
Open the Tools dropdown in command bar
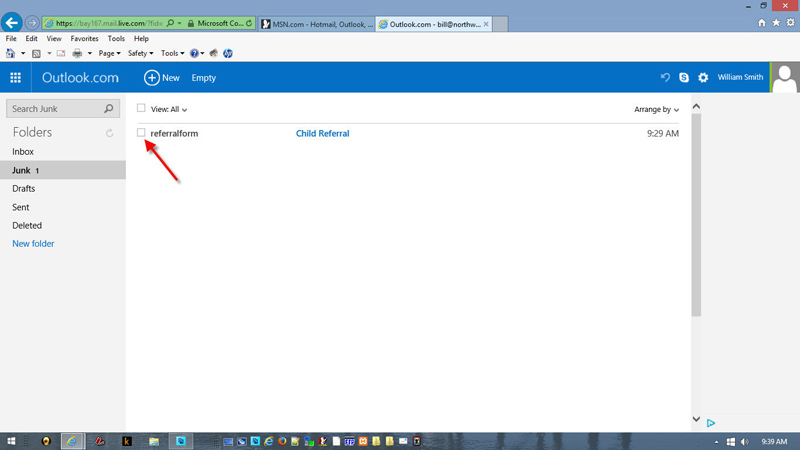pos(172,53)
